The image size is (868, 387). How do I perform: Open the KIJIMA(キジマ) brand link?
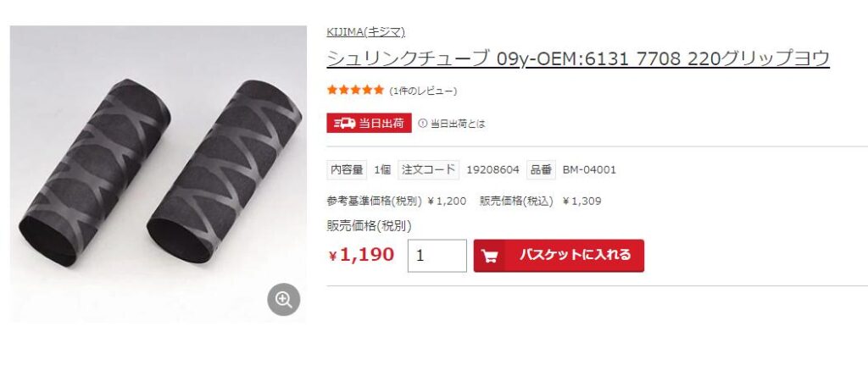[x=366, y=32]
